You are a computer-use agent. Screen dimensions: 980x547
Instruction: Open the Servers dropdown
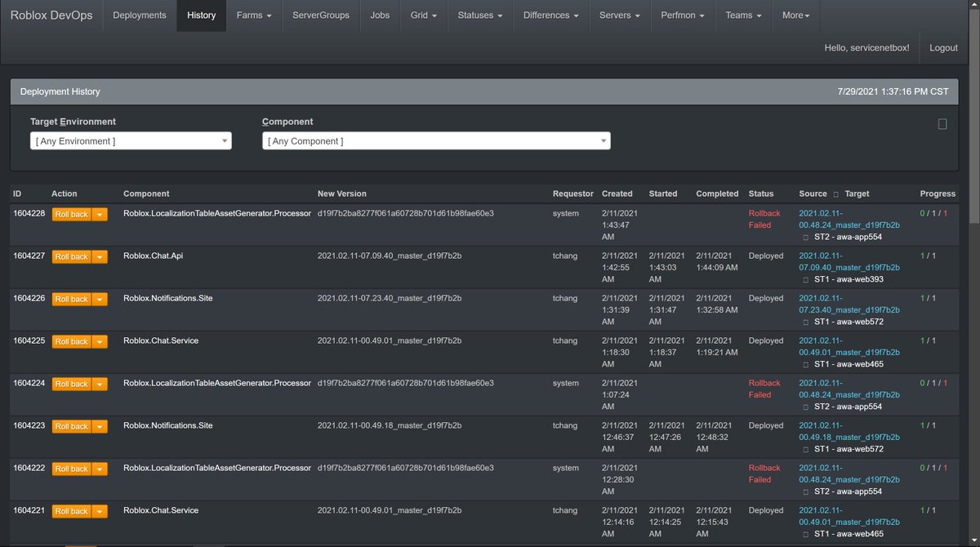620,16
